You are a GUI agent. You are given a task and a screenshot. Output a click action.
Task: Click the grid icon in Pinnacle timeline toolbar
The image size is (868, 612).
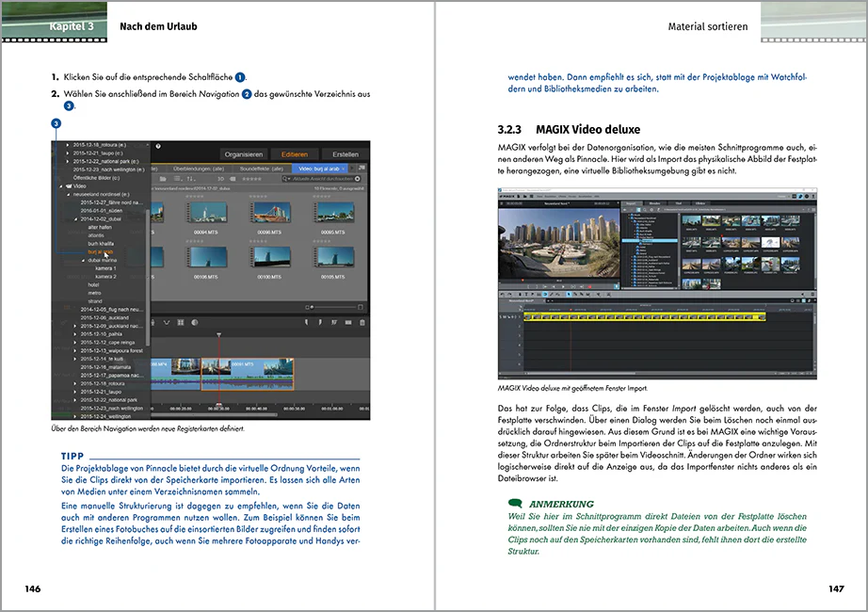181,322
